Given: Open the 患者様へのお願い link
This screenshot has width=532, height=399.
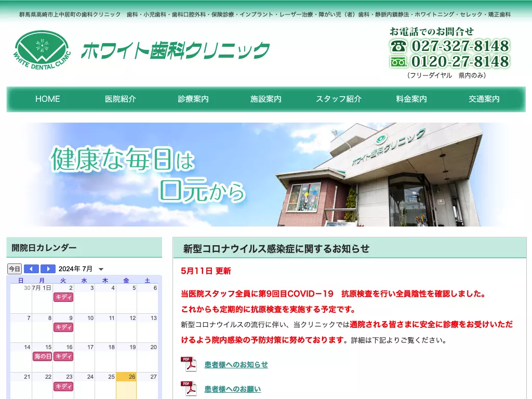Looking at the screenshot, I should point(232,389).
